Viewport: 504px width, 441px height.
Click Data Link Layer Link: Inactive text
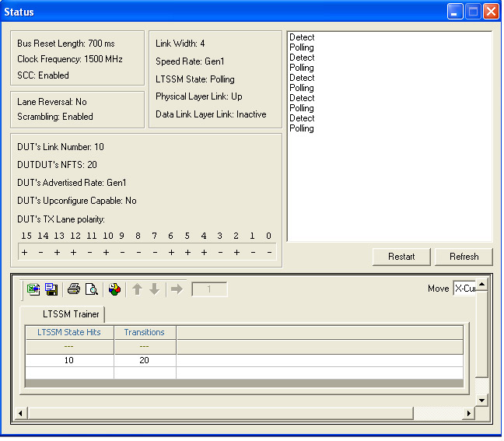pos(211,115)
